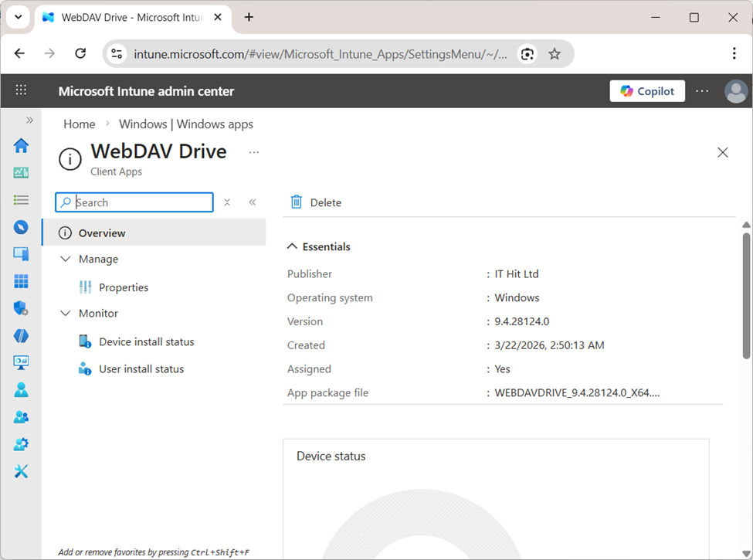Image resolution: width=753 pixels, height=560 pixels.
Task: Open the Dashboard icon in the sidebar
Action: 21,172
